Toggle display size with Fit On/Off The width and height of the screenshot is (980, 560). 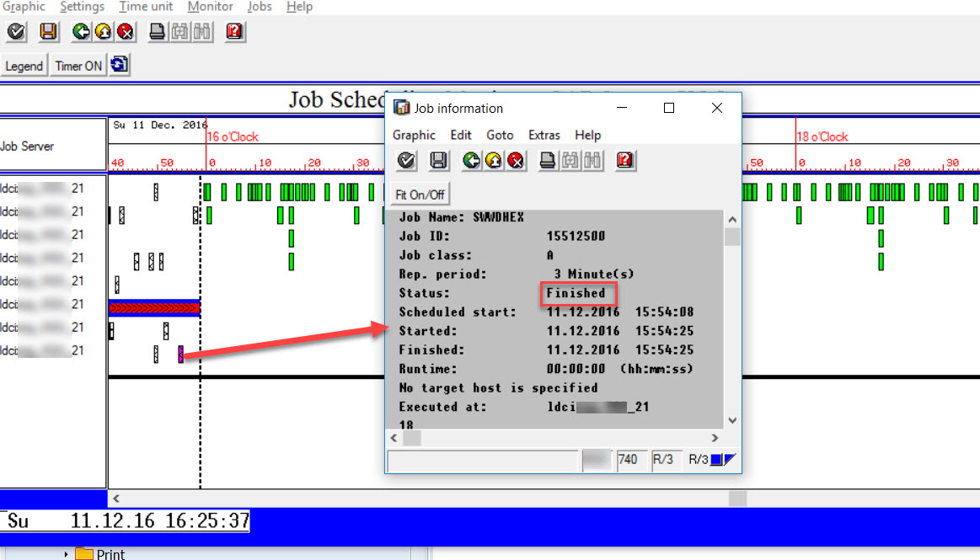point(419,193)
